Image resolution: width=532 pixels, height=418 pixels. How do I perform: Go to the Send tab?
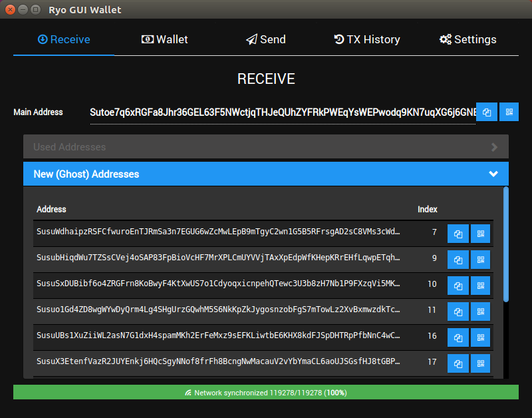(265, 39)
